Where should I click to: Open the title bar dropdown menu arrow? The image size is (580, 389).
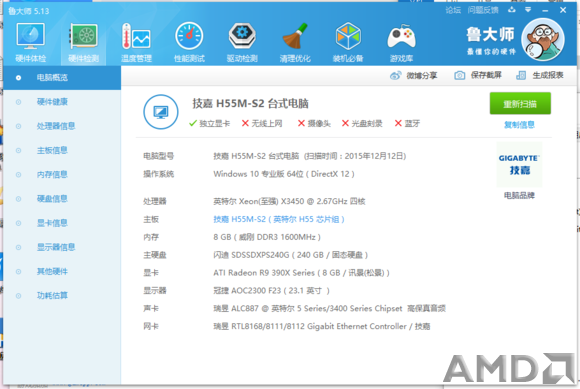[528, 10]
